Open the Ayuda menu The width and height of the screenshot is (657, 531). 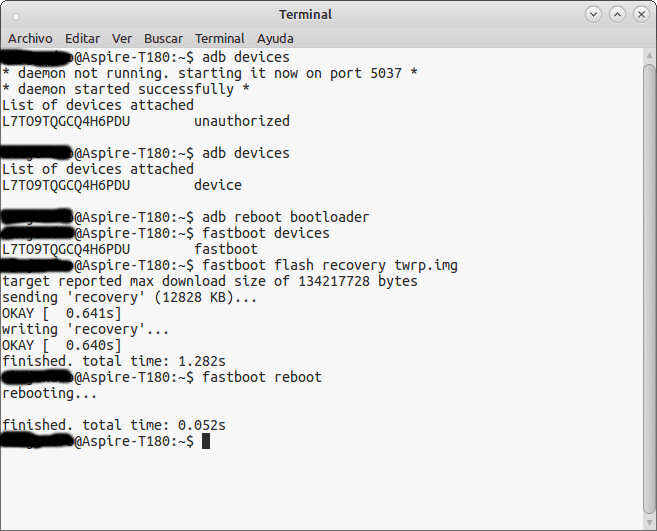tap(275, 39)
